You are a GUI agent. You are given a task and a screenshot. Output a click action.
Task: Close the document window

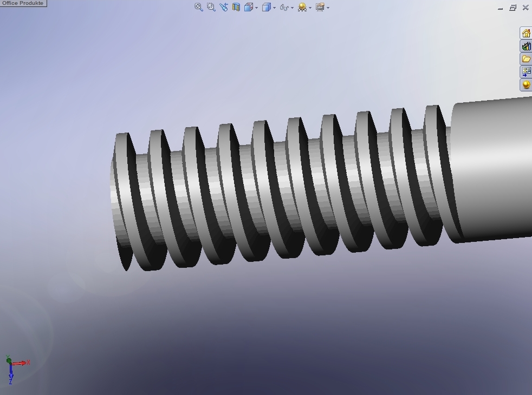pyautogui.click(x=525, y=8)
